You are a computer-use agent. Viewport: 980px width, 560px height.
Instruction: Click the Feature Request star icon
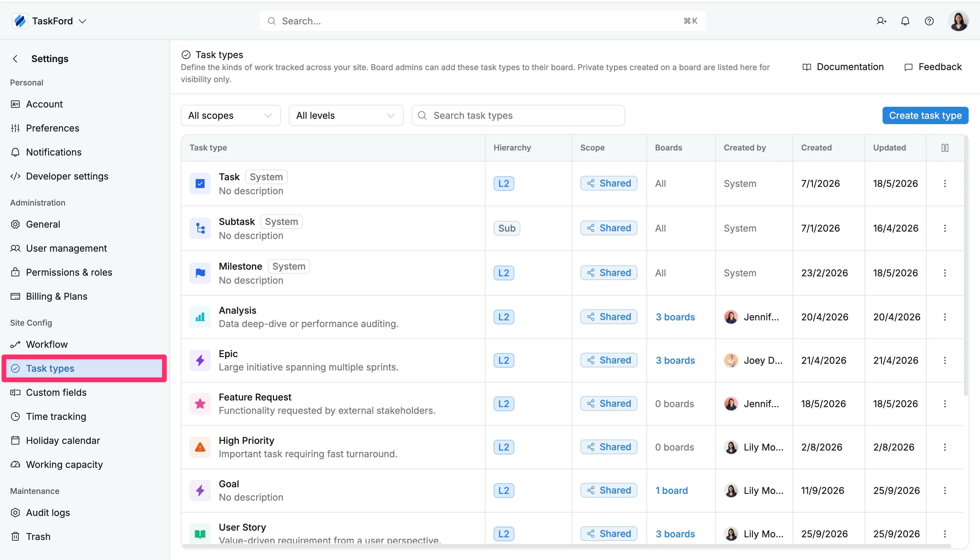coord(200,403)
